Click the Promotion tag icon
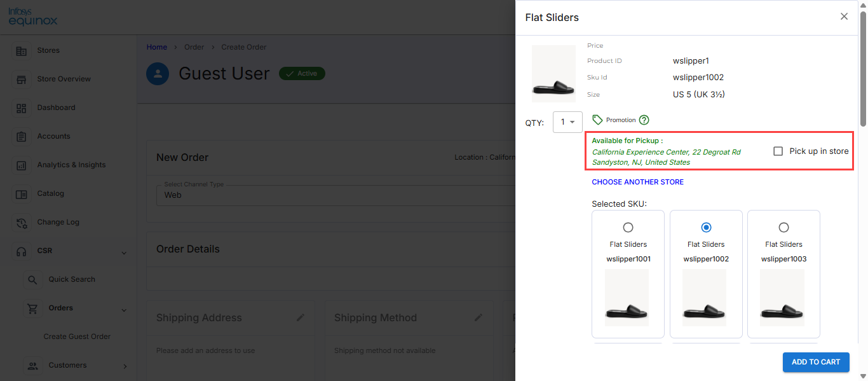This screenshot has height=381, width=868. (x=597, y=120)
